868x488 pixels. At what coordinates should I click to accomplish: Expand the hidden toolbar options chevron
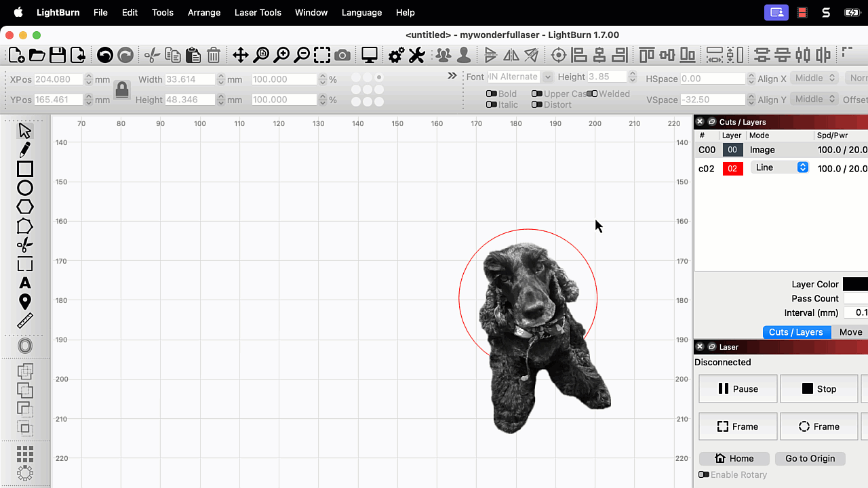point(452,76)
